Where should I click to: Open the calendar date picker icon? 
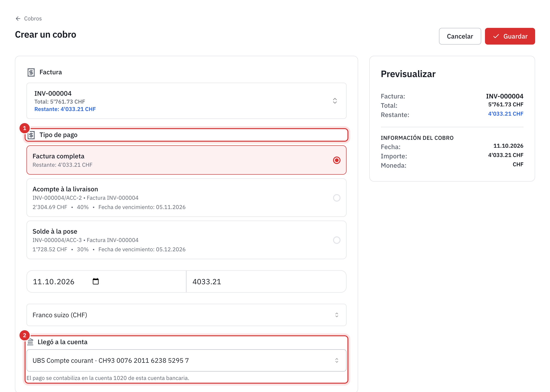pos(96,281)
